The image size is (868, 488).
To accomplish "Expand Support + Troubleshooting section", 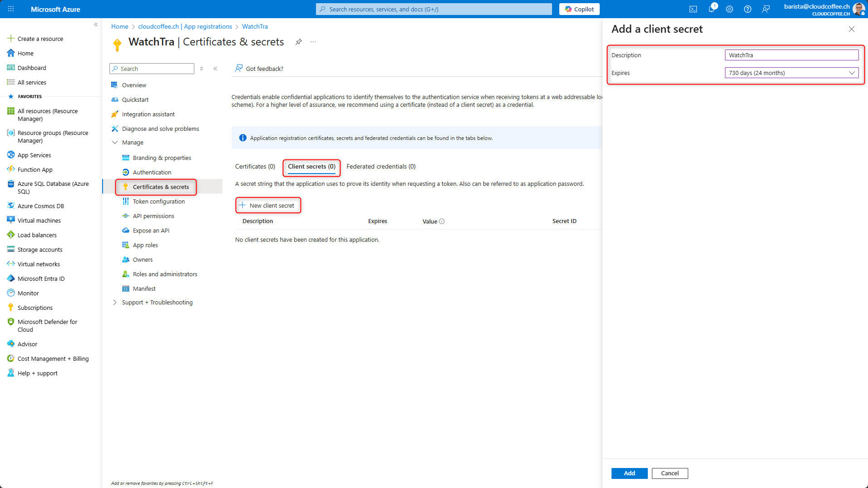I will [x=115, y=302].
